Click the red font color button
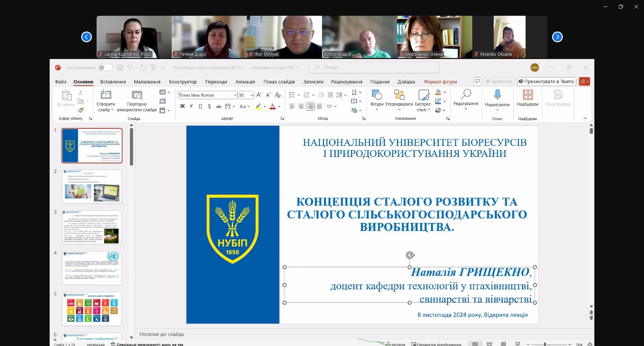The width and height of the screenshot is (644, 346). click(273, 106)
